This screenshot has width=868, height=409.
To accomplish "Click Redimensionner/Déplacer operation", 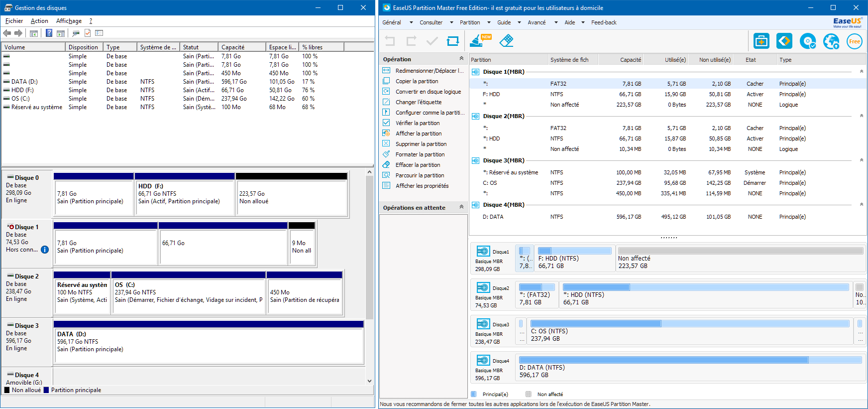I will pyautogui.click(x=423, y=71).
